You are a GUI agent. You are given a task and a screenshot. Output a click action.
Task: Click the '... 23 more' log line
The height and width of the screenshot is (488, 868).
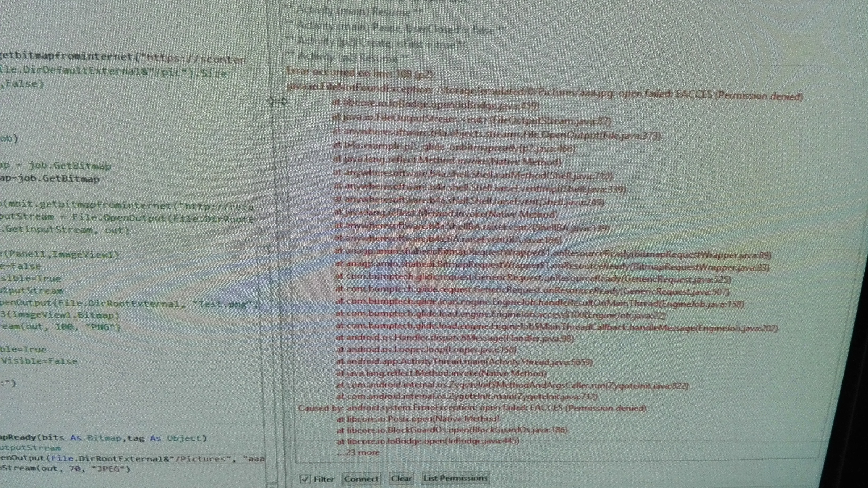(358, 452)
